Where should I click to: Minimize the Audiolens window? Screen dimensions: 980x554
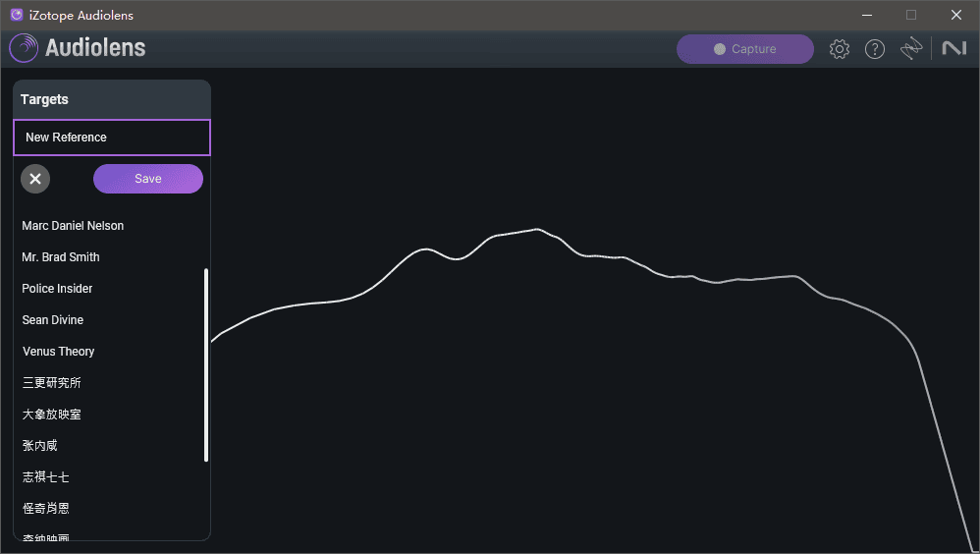click(x=867, y=15)
